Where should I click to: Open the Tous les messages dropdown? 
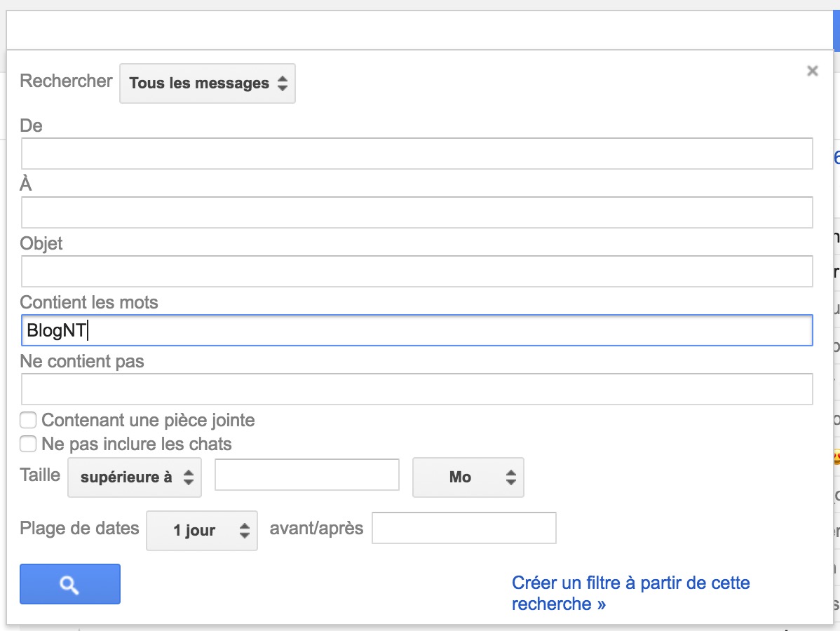click(207, 83)
